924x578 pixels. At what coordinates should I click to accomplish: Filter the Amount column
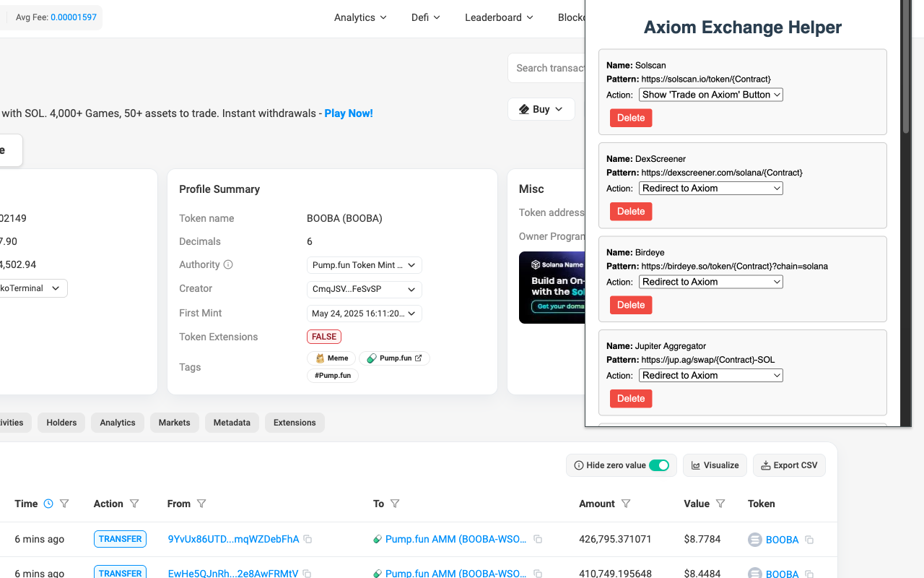pos(626,504)
